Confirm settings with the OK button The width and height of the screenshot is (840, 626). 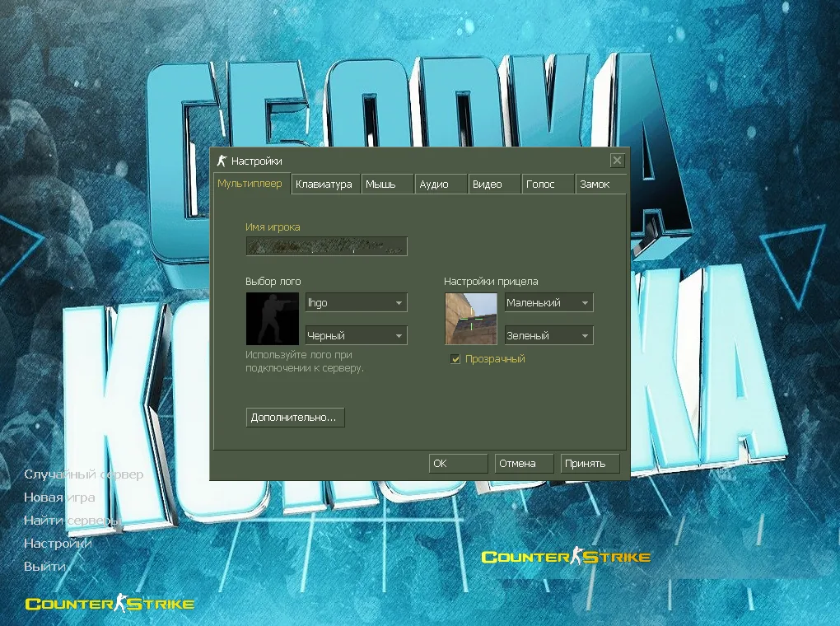tap(458, 464)
